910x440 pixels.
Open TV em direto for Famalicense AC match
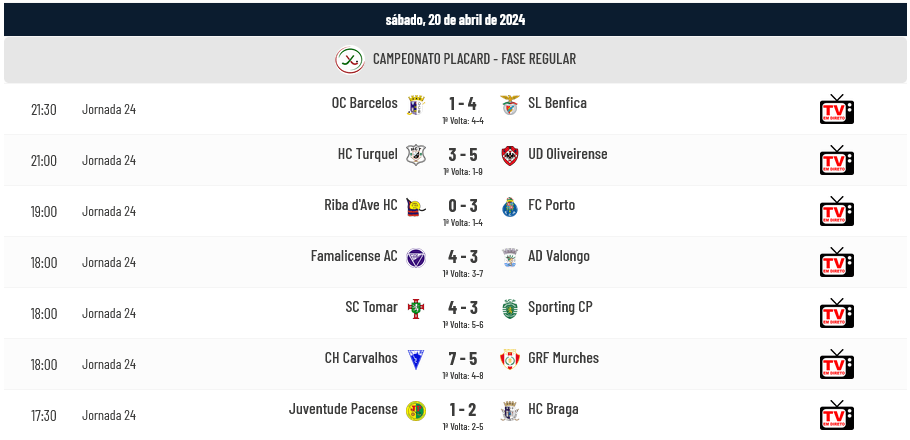click(x=836, y=262)
